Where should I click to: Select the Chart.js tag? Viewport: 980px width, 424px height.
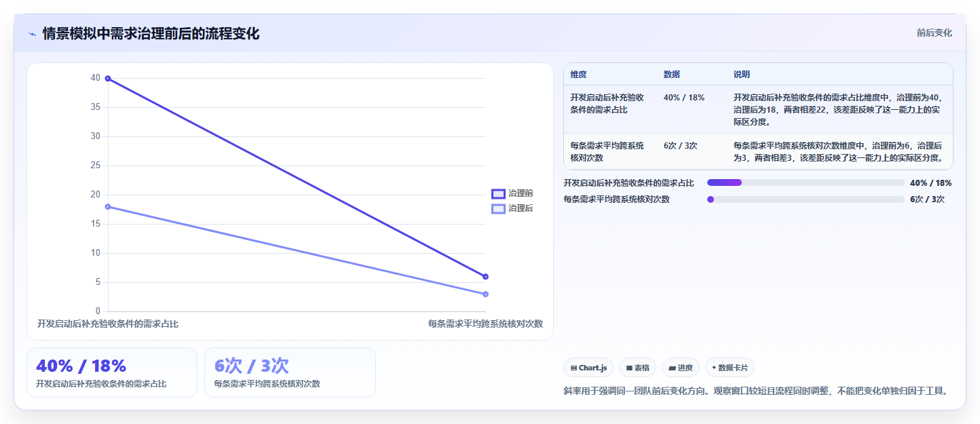pyautogui.click(x=588, y=368)
